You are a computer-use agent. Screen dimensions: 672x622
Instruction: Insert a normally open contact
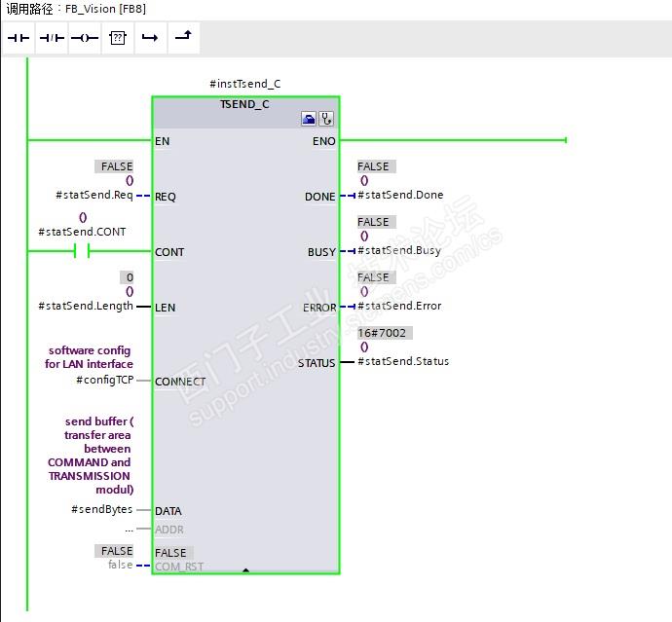point(19,38)
